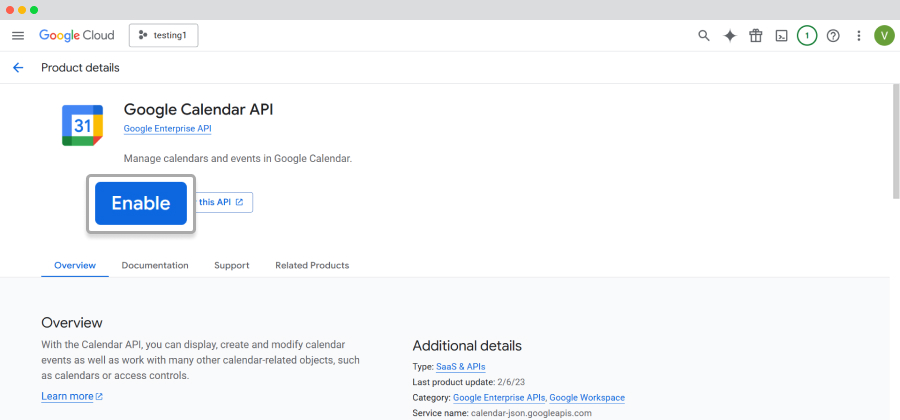The height and width of the screenshot is (420, 900).
Task: Open the testing1 project selector
Action: click(164, 35)
